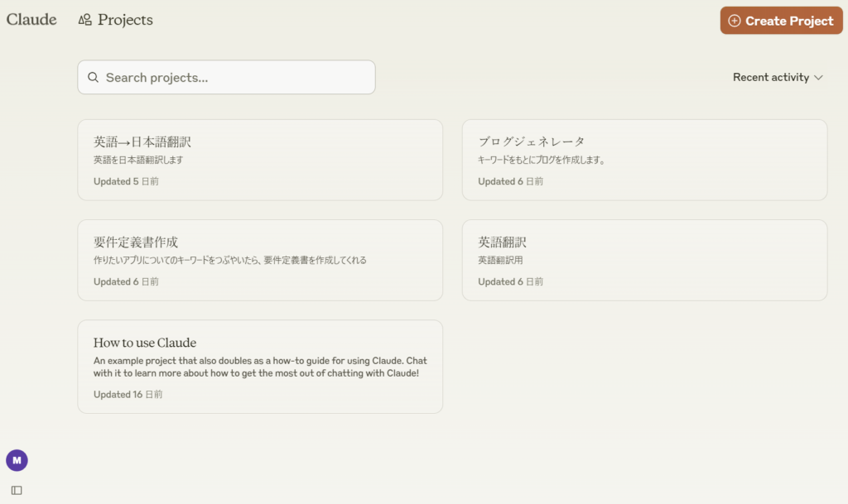Select the Projects heading text
Viewport: 848px width, 504px height.
pos(125,20)
